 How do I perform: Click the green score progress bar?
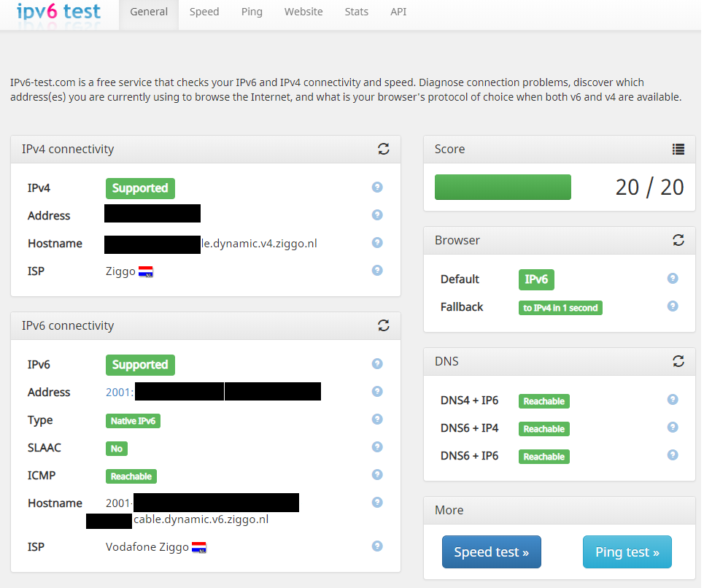(x=503, y=187)
